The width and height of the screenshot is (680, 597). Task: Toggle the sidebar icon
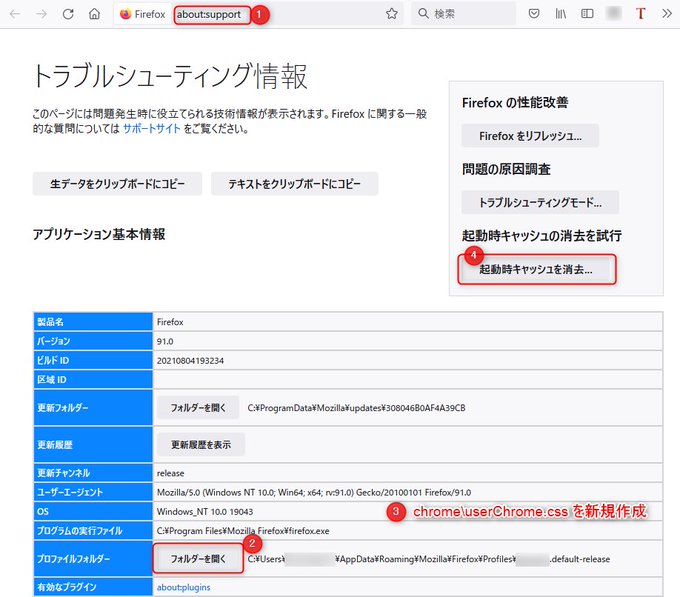587,14
